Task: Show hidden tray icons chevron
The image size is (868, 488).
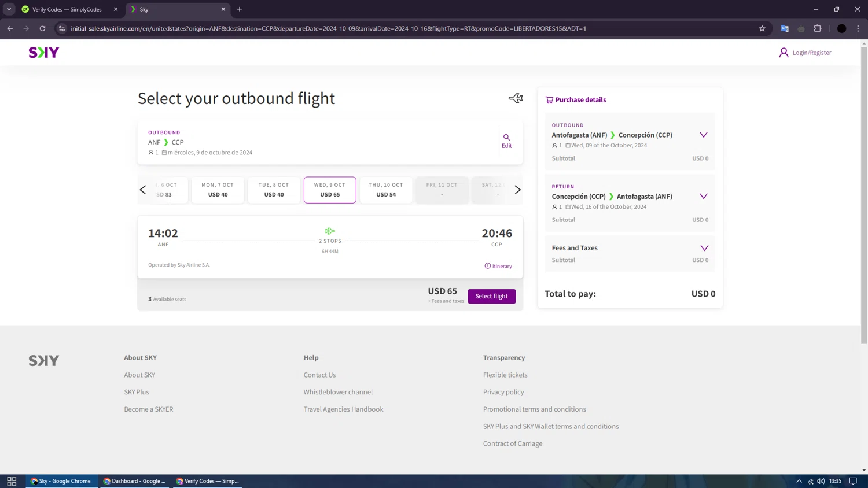Action: click(799, 481)
